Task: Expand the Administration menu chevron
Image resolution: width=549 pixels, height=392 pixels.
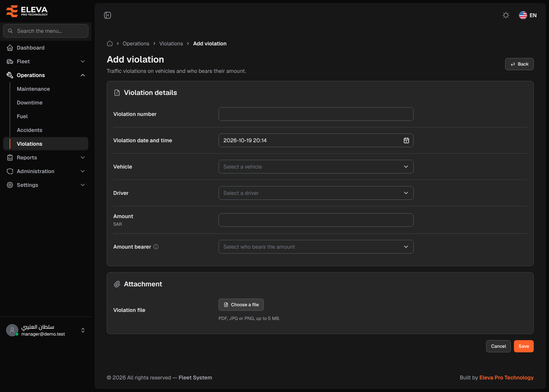Action: pos(83,171)
